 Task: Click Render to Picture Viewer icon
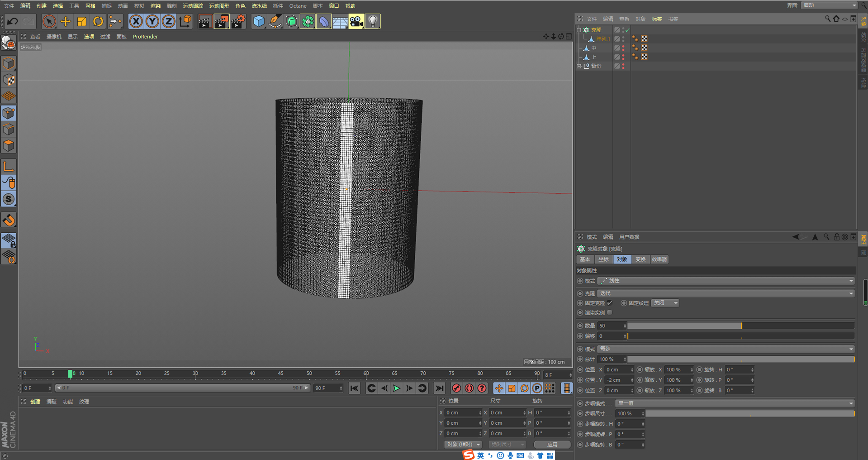[221, 21]
